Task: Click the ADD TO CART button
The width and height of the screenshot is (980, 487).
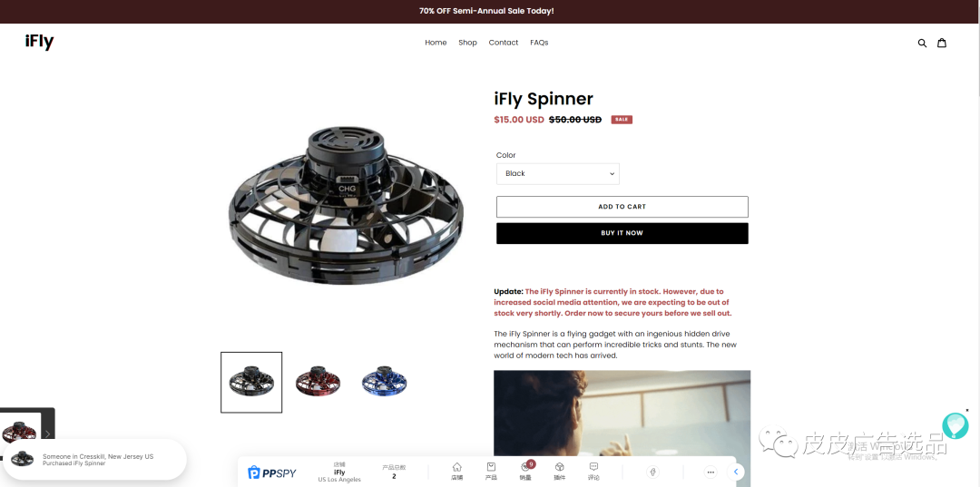Action: click(x=622, y=207)
